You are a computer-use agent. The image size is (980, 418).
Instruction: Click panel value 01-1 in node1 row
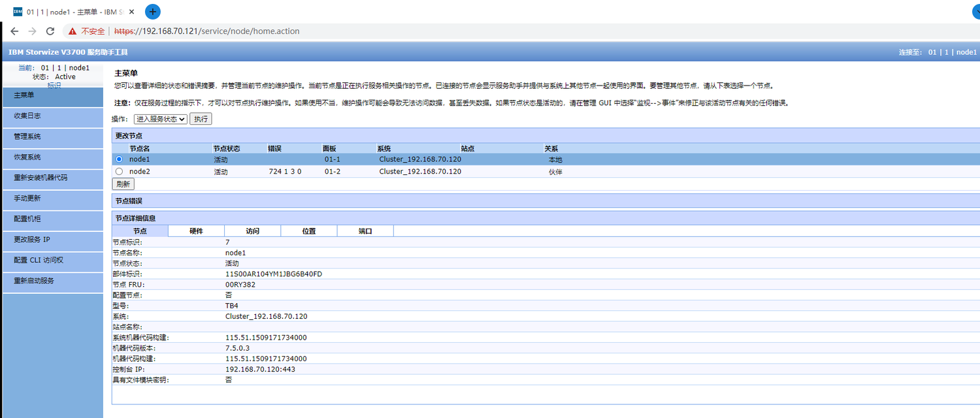click(x=333, y=159)
